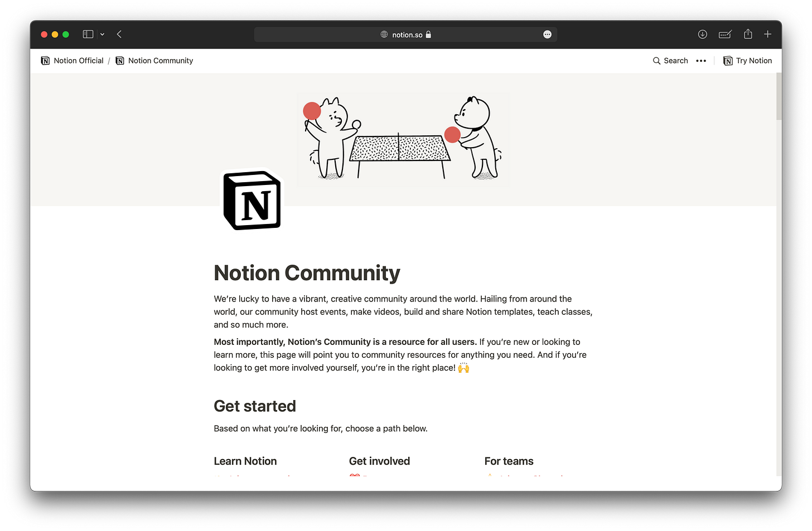
Task: Click text 'Based on what you're looking for'
Action: (278, 428)
